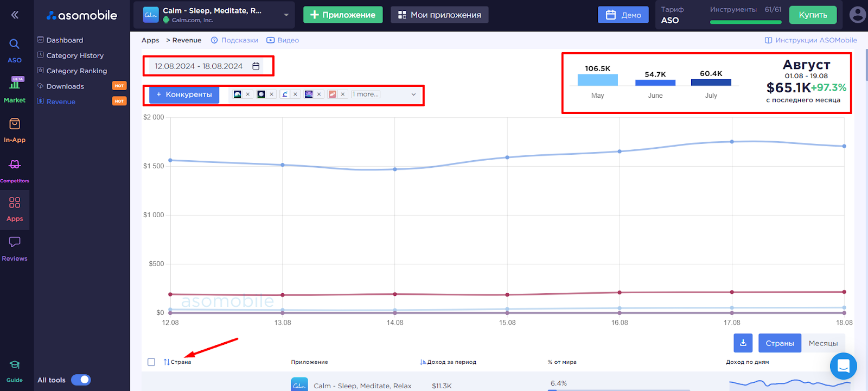Add competitors with the Конкуренты button
This screenshot has width=868, height=391.
pos(184,94)
